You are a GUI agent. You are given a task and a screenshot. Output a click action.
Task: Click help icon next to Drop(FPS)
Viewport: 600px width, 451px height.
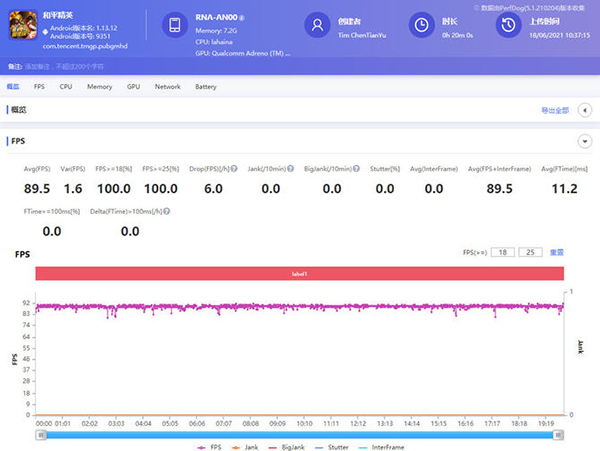[235, 169]
